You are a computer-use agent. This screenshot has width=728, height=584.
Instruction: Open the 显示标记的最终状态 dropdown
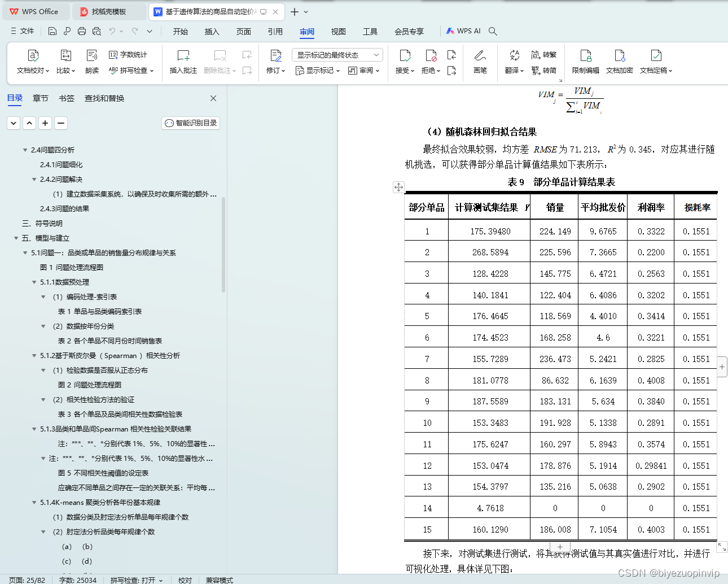(x=337, y=55)
